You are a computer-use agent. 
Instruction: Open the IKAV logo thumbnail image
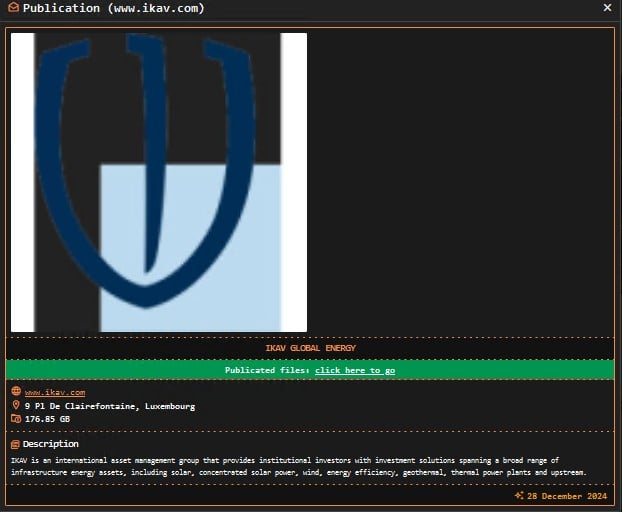point(159,182)
